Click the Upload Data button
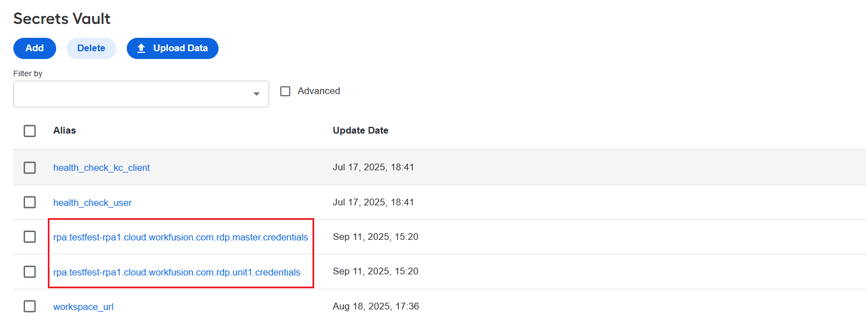 (x=172, y=48)
